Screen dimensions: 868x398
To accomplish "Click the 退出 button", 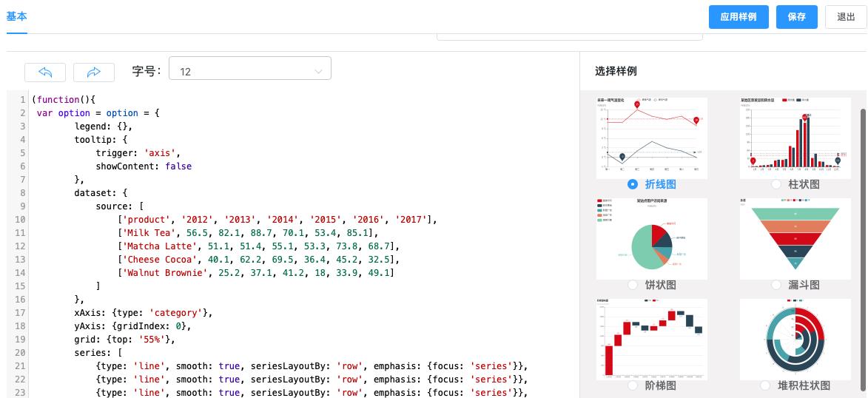I will [845, 17].
